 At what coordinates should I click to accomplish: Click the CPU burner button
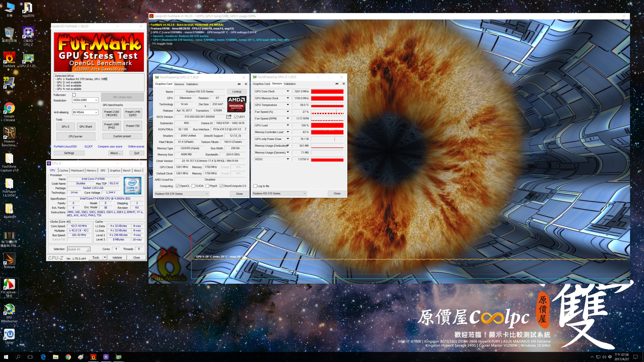76,136
